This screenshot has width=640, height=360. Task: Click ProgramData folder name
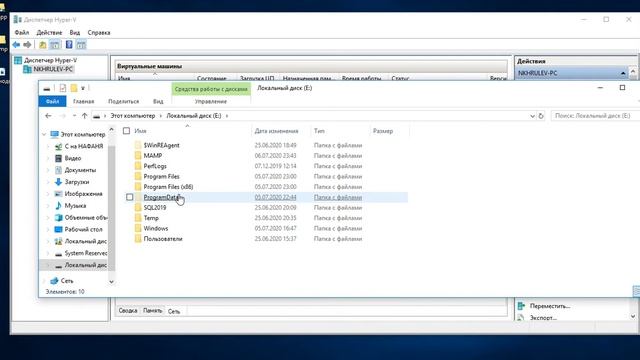[162, 197]
